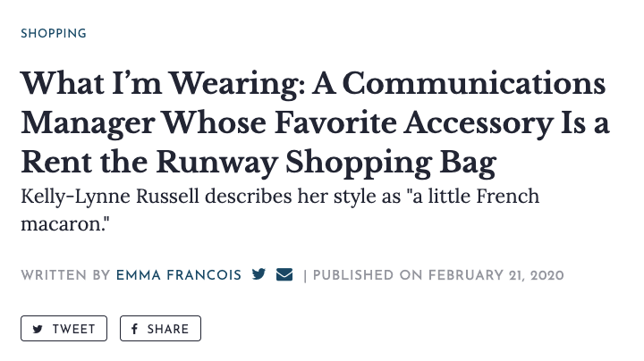Click the envelope icon to email the author
Screen dimensions: 644x361
click(284, 275)
